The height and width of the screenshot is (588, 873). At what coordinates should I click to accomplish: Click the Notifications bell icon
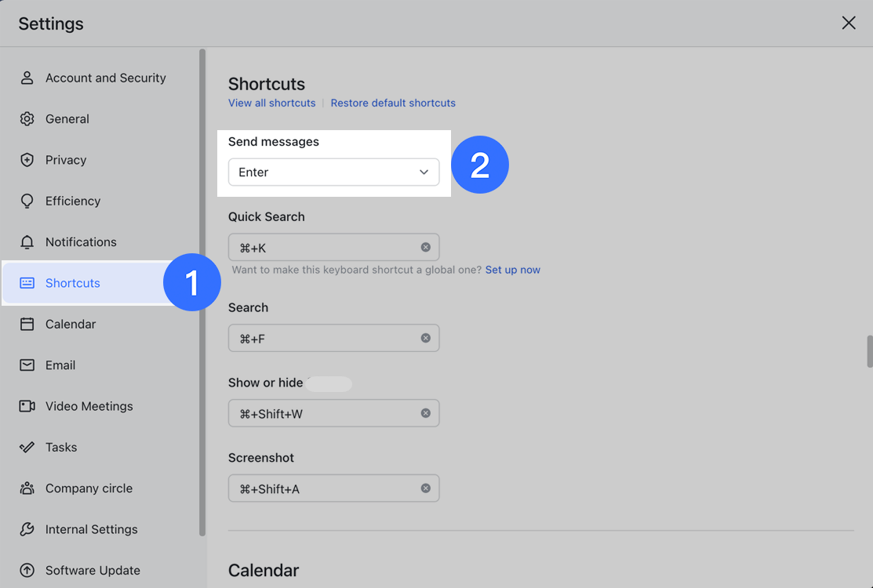click(27, 242)
